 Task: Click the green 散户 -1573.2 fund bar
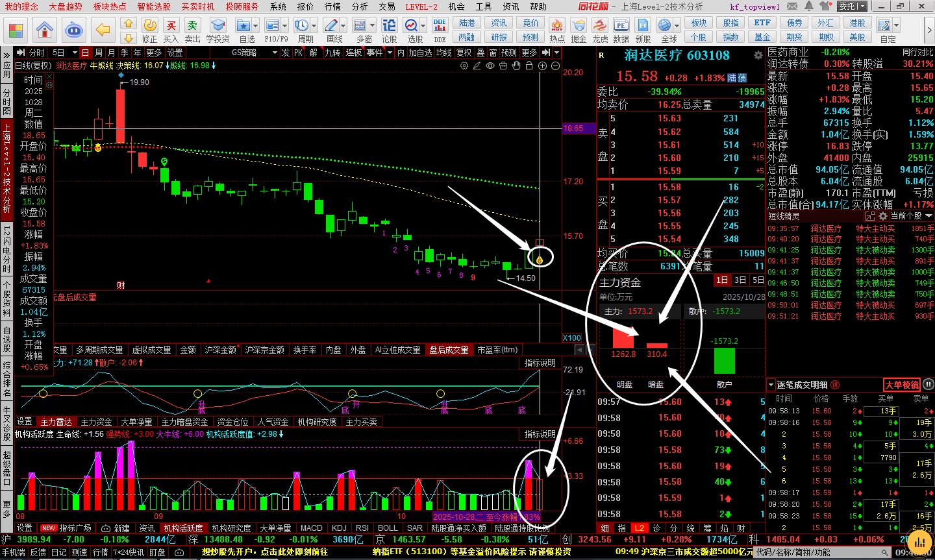[724, 361]
